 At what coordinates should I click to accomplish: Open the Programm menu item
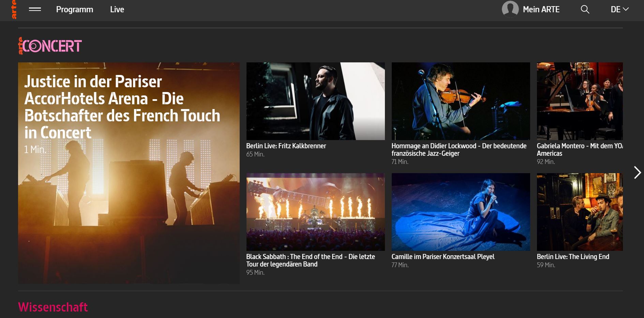[74, 10]
